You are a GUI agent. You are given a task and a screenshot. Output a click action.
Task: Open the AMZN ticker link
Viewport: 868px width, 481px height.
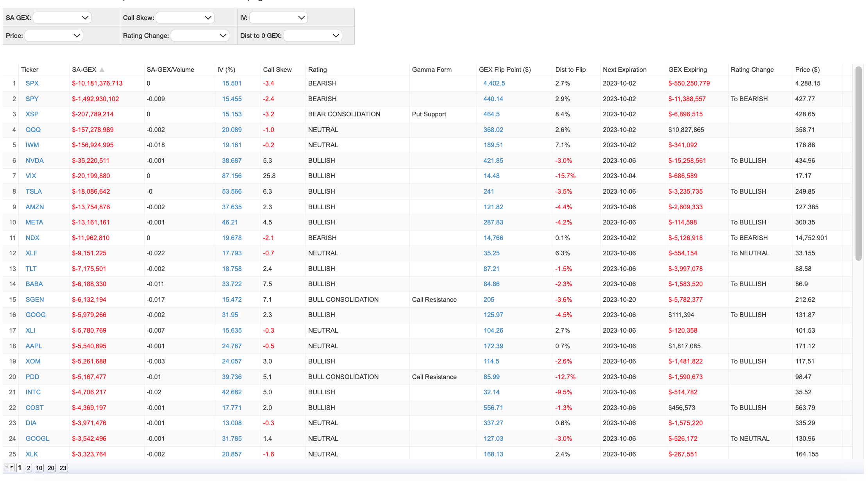click(x=35, y=207)
